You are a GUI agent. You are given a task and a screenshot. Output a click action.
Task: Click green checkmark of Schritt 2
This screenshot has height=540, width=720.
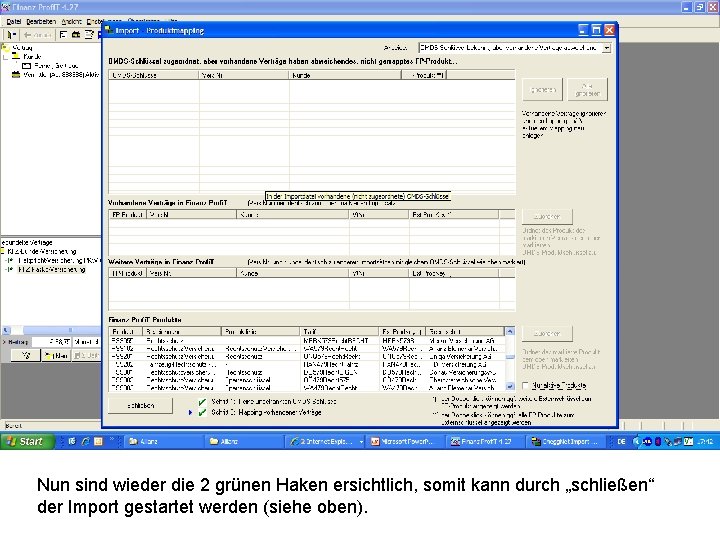(202, 412)
